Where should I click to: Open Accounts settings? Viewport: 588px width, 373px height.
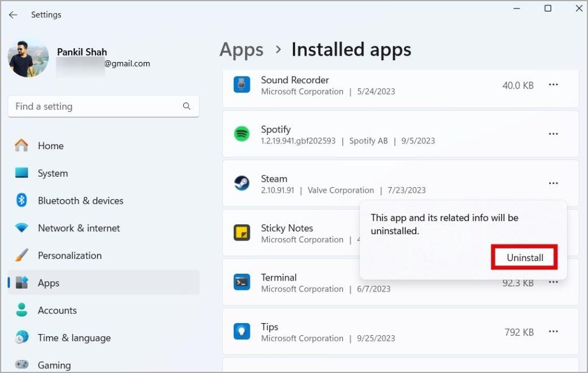coord(103,310)
